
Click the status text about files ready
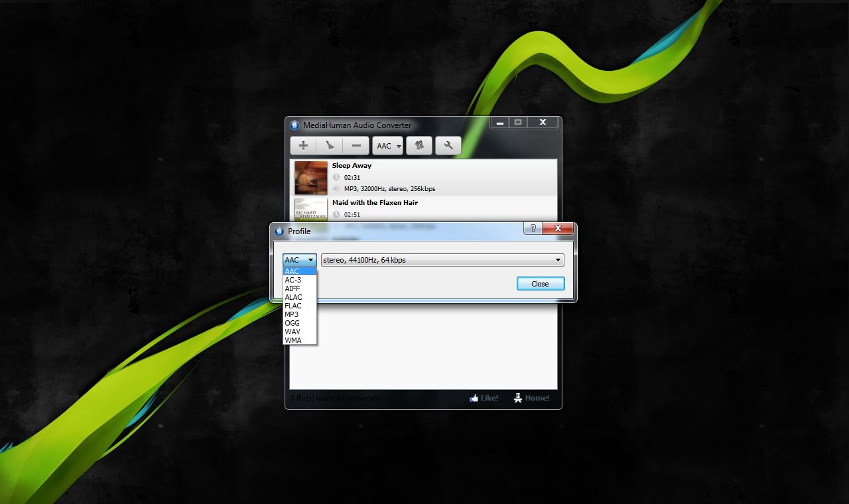point(336,398)
